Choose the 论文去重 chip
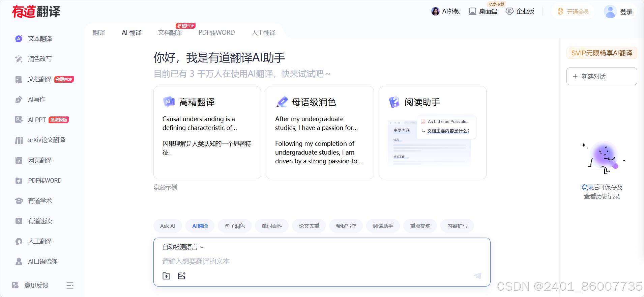The image size is (644, 297). pyautogui.click(x=309, y=226)
